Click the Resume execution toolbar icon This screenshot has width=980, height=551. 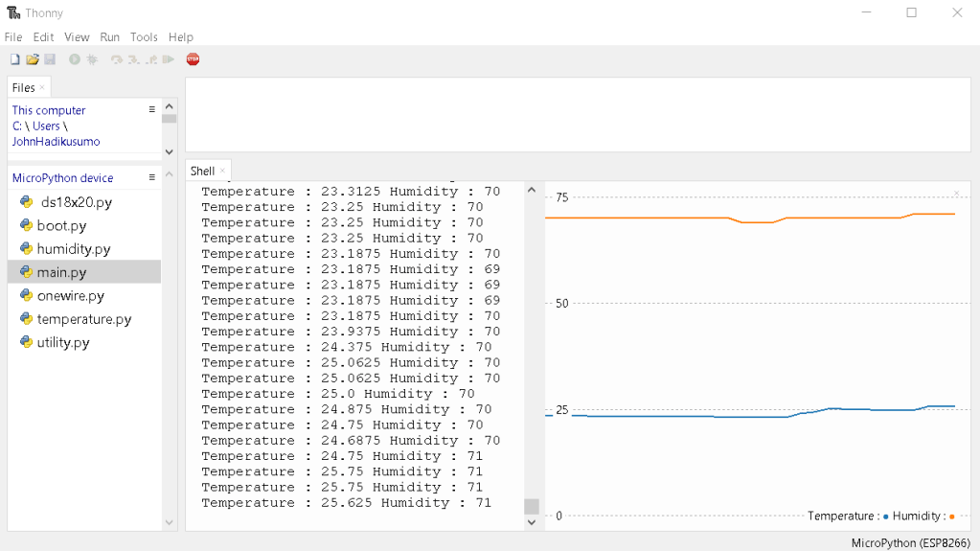[168, 59]
